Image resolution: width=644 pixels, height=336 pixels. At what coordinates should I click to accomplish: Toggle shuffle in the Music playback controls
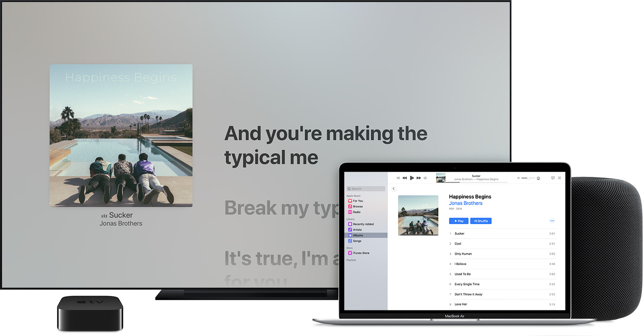click(398, 178)
